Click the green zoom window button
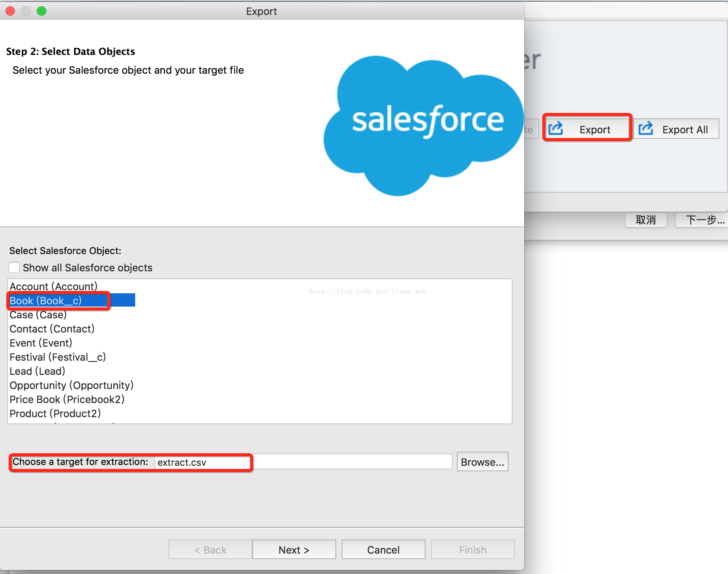Image resolution: width=728 pixels, height=574 pixels. [x=42, y=11]
